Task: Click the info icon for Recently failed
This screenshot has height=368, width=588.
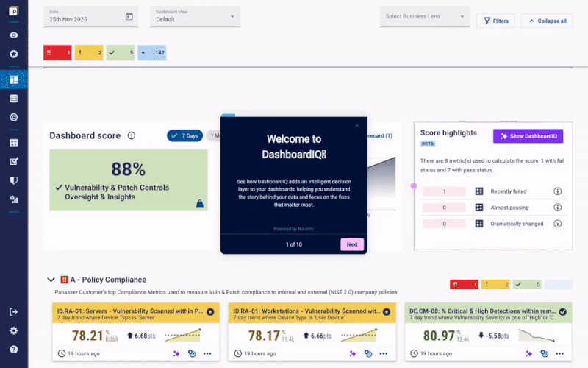Action: click(x=558, y=191)
